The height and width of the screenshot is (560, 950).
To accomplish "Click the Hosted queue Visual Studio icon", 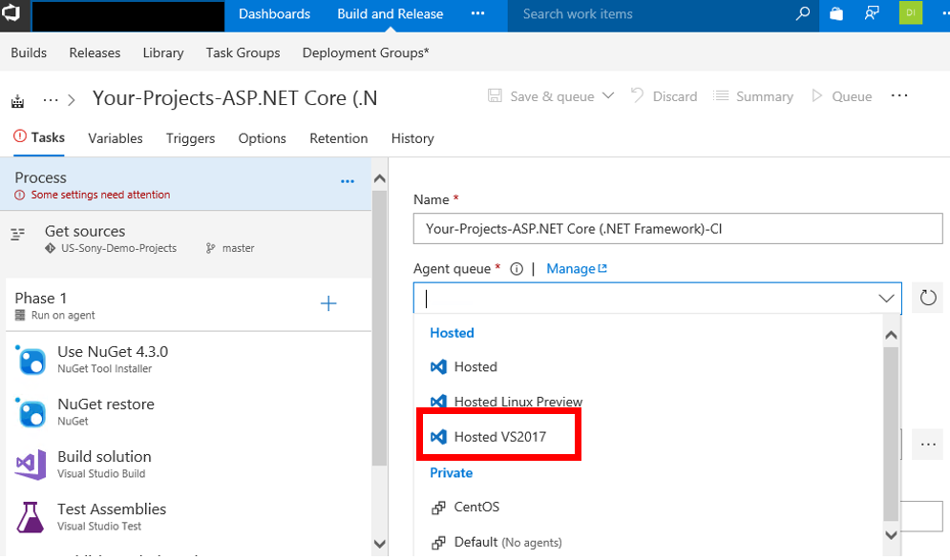I will 438,367.
